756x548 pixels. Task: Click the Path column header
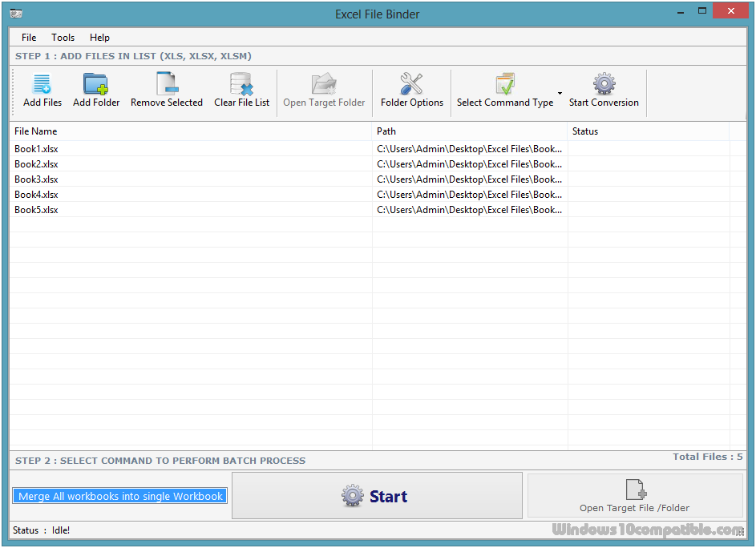[x=470, y=131]
